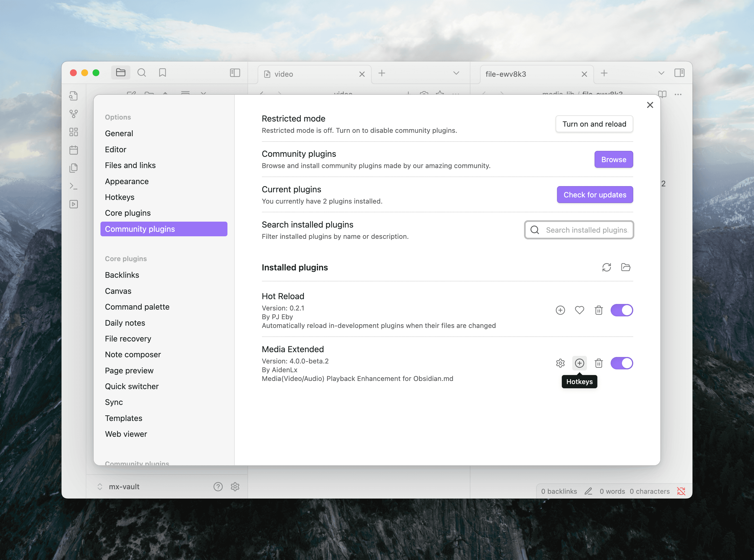Open plugins folder icon
The height and width of the screenshot is (560, 754).
click(625, 267)
